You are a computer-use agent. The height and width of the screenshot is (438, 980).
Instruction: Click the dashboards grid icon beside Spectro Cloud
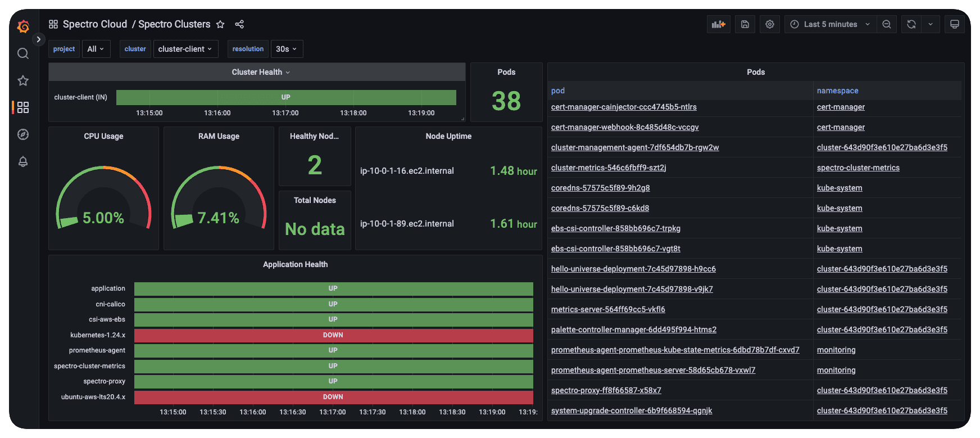click(53, 24)
